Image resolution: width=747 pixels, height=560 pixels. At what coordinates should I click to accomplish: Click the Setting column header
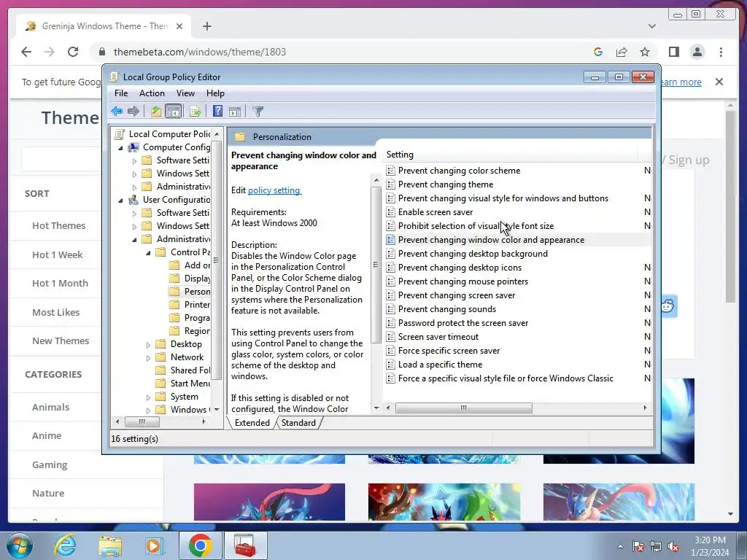pyautogui.click(x=510, y=155)
